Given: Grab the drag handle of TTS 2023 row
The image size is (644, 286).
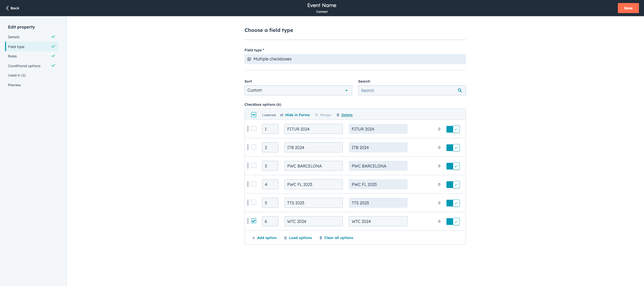Looking at the screenshot, I should point(248,202).
